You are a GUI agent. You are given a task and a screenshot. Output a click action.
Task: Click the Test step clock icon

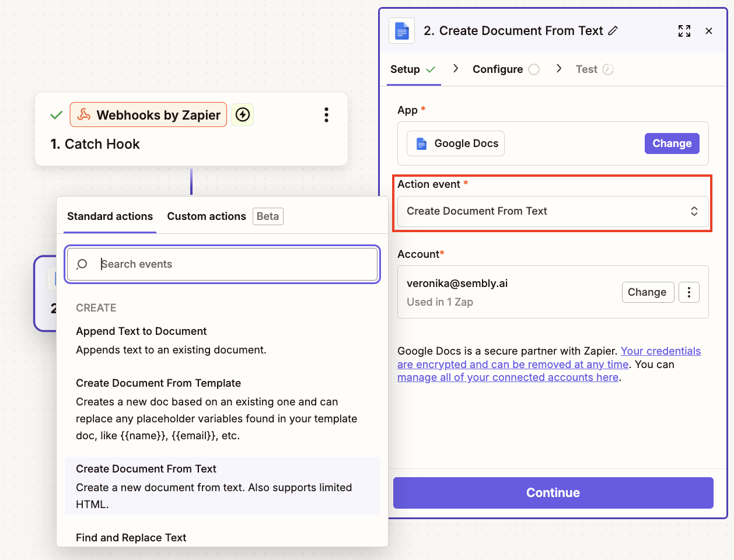point(608,69)
